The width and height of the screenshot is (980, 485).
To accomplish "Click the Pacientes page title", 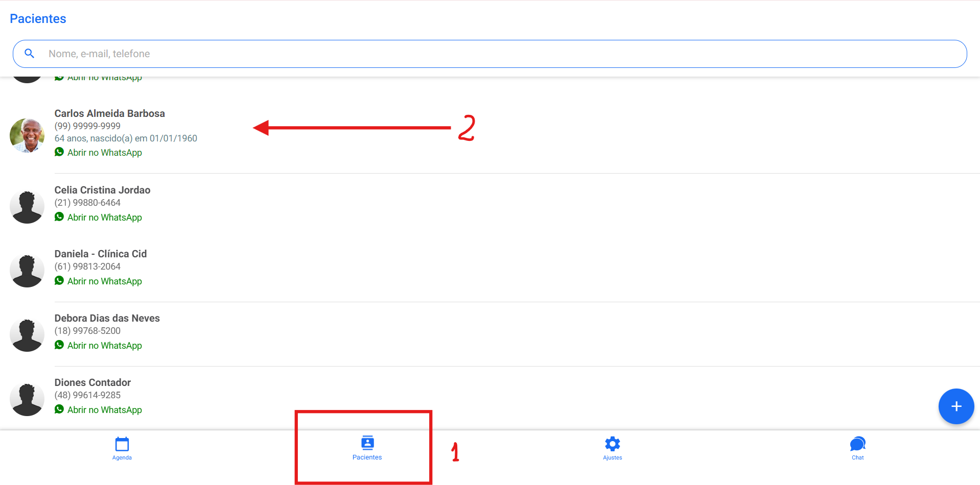I will click(38, 19).
